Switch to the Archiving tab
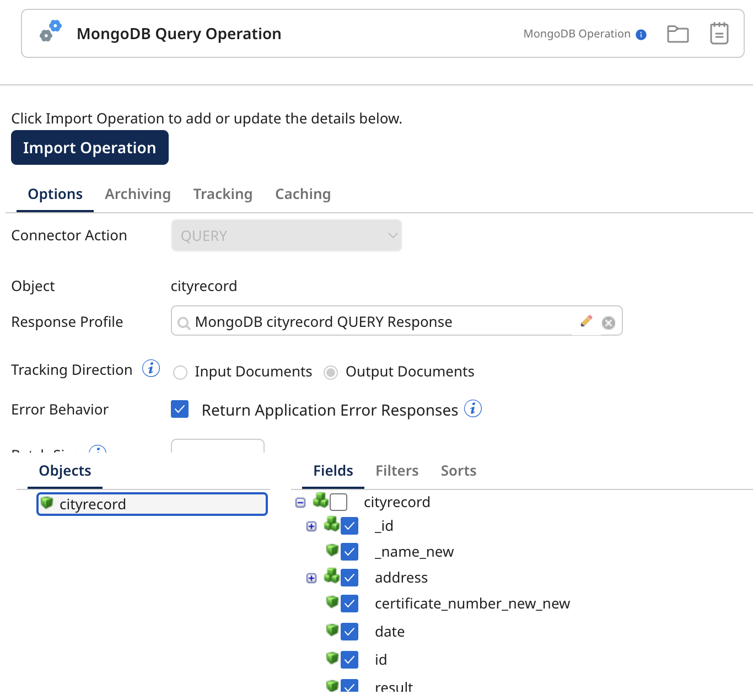753x700 pixels. [x=138, y=194]
